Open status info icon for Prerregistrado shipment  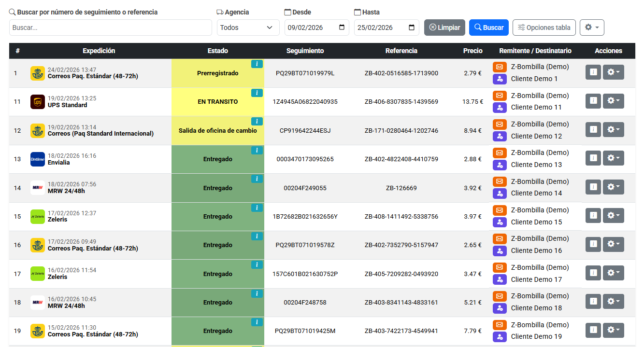coord(257,64)
